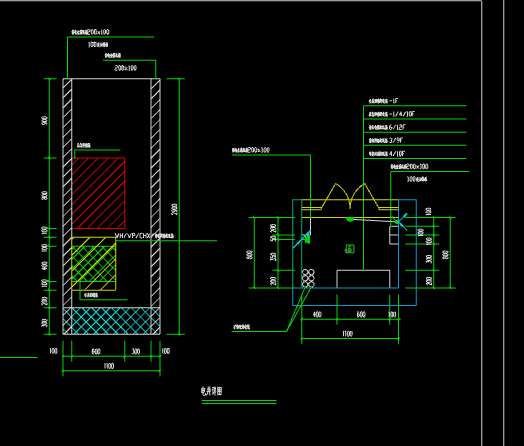Select the white rectangle at plan bottom wall
The height and width of the screenshot is (446, 524).
click(363, 279)
